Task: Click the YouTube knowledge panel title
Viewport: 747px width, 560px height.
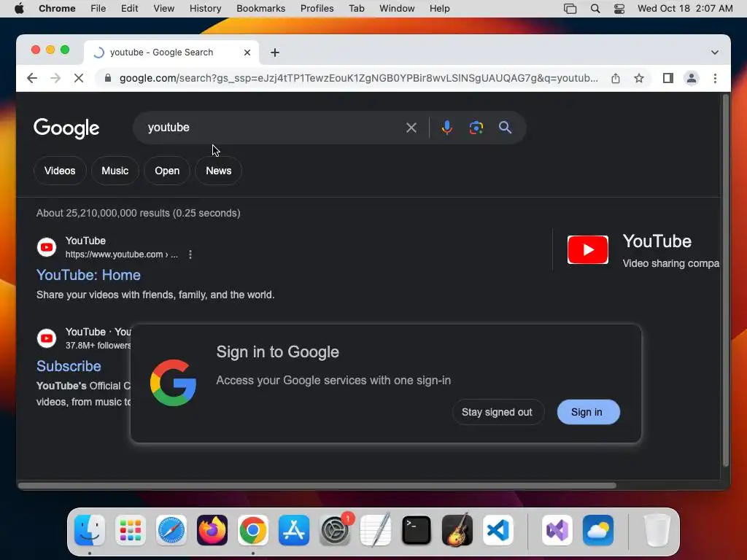Action: 657,241
